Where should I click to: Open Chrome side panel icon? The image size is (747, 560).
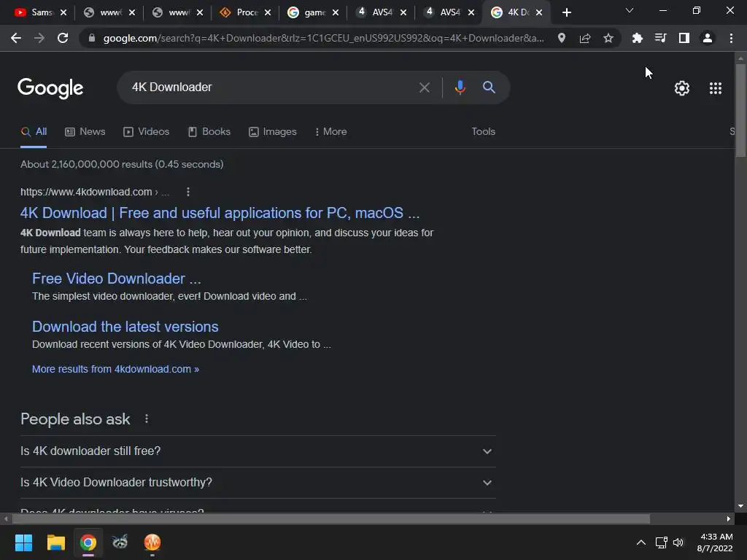tap(684, 38)
